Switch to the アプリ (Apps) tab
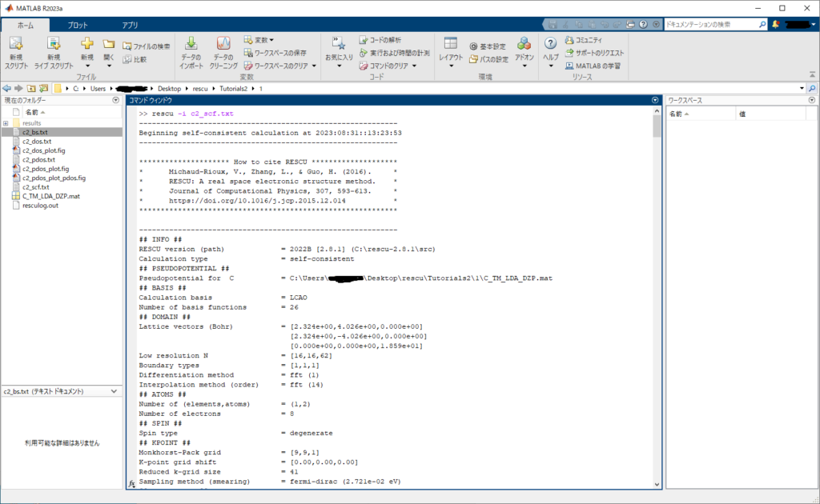820x504 pixels. [130, 26]
